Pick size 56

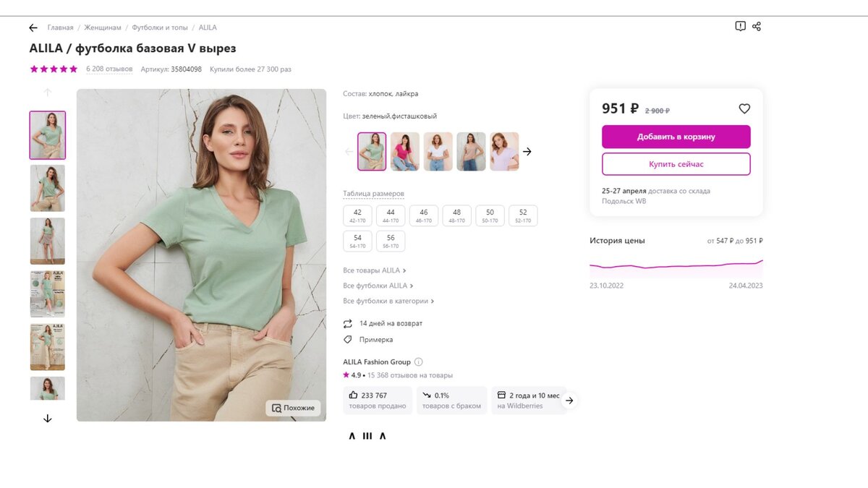(391, 241)
